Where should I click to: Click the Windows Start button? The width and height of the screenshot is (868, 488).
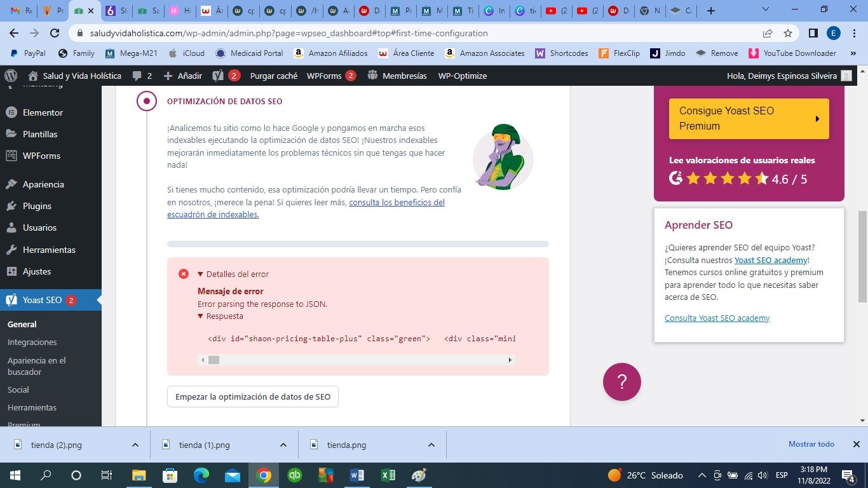click(x=15, y=475)
